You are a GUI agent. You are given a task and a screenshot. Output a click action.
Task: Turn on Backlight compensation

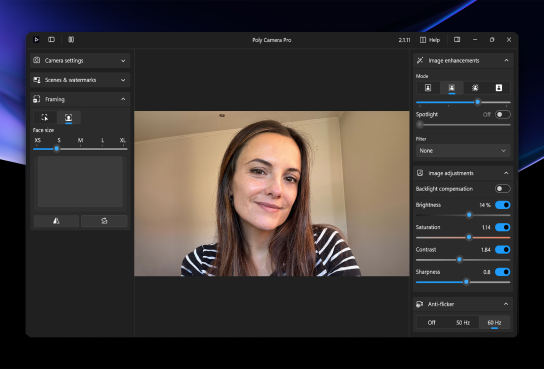tap(503, 189)
